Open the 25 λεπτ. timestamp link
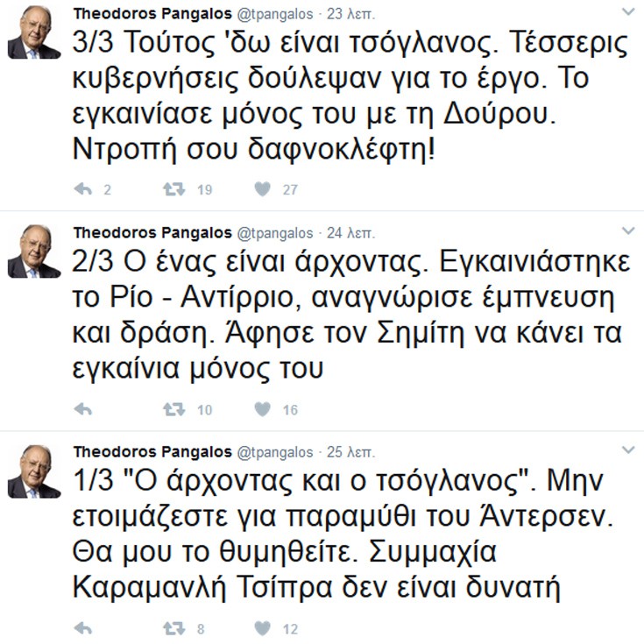 pyautogui.click(x=350, y=453)
